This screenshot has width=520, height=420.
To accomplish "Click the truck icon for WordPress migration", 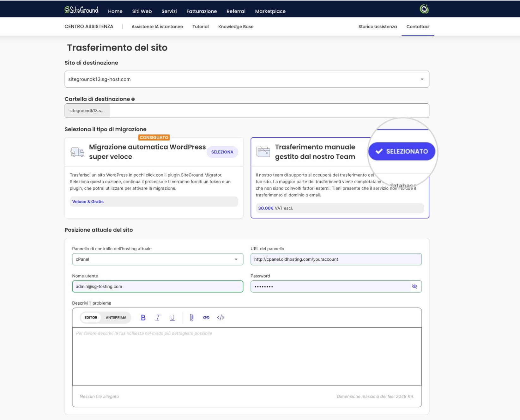I will [77, 152].
